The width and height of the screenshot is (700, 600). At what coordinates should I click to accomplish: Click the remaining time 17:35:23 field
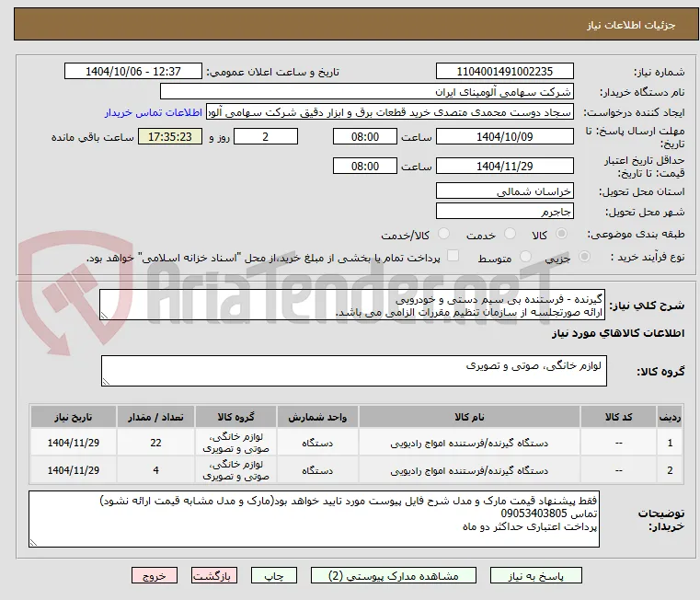pyautogui.click(x=169, y=137)
